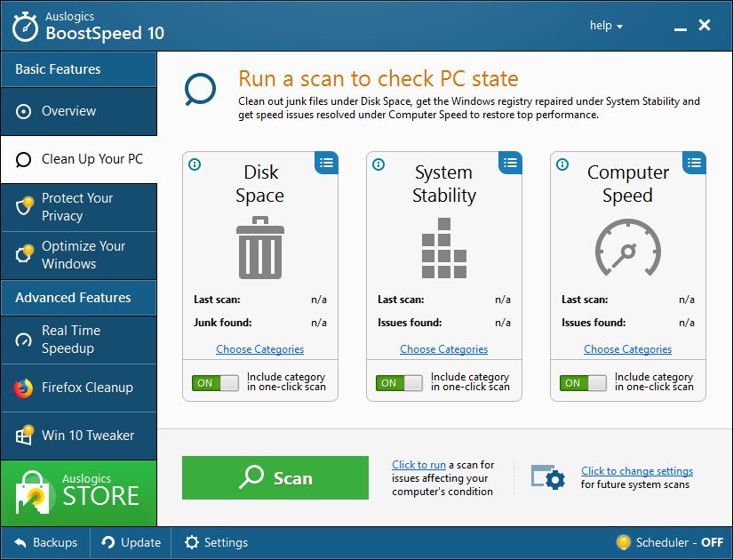Click the Overview target icon in sidebar
This screenshot has width=733, height=560.
tap(23, 111)
